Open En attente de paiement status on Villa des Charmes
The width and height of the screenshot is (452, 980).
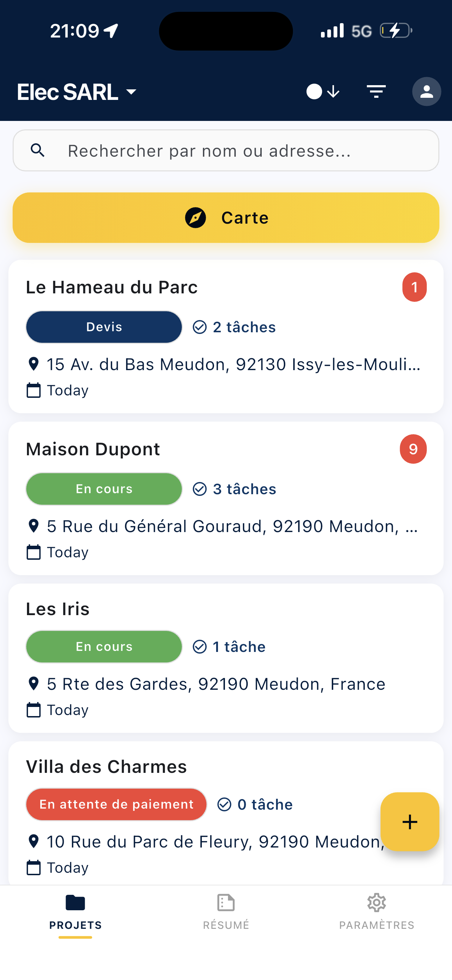point(116,804)
